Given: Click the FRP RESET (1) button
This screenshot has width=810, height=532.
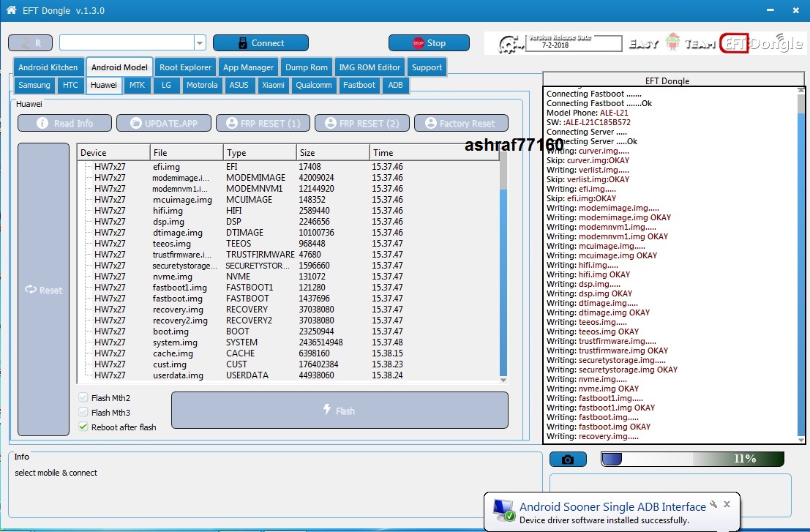Looking at the screenshot, I should click(263, 123).
